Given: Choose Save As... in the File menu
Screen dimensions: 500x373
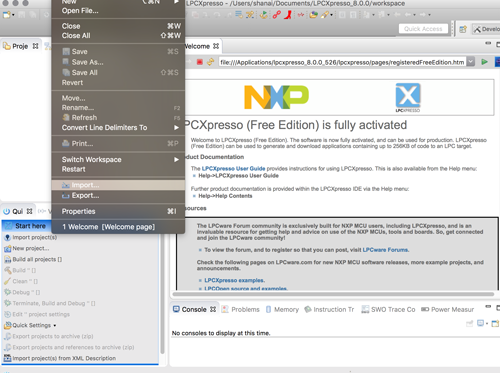Looking at the screenshot, I should pos(118,62).
